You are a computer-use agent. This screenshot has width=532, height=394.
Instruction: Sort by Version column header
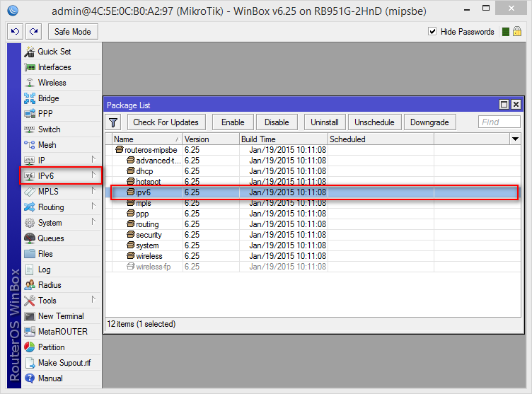[x=211, y=139]
